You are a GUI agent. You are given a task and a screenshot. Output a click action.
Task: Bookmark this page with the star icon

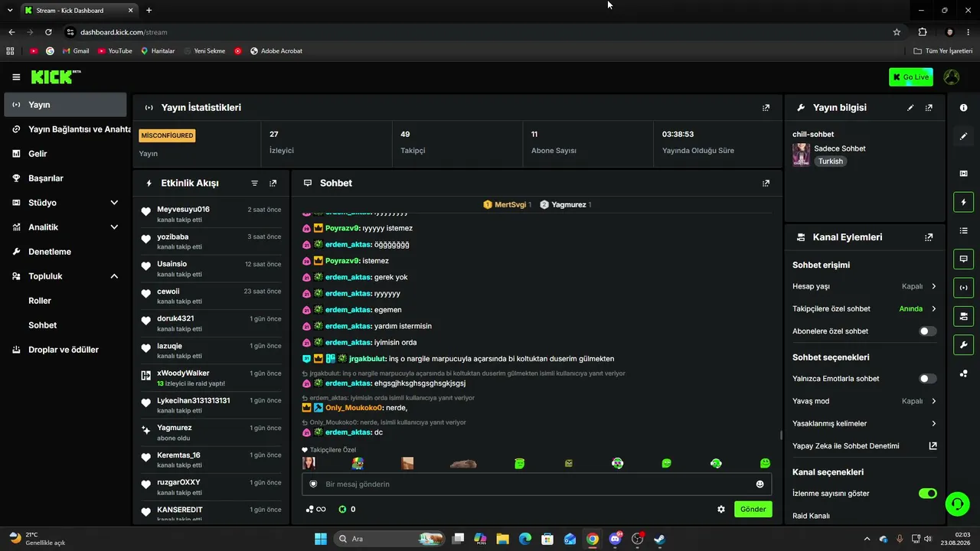897,32
